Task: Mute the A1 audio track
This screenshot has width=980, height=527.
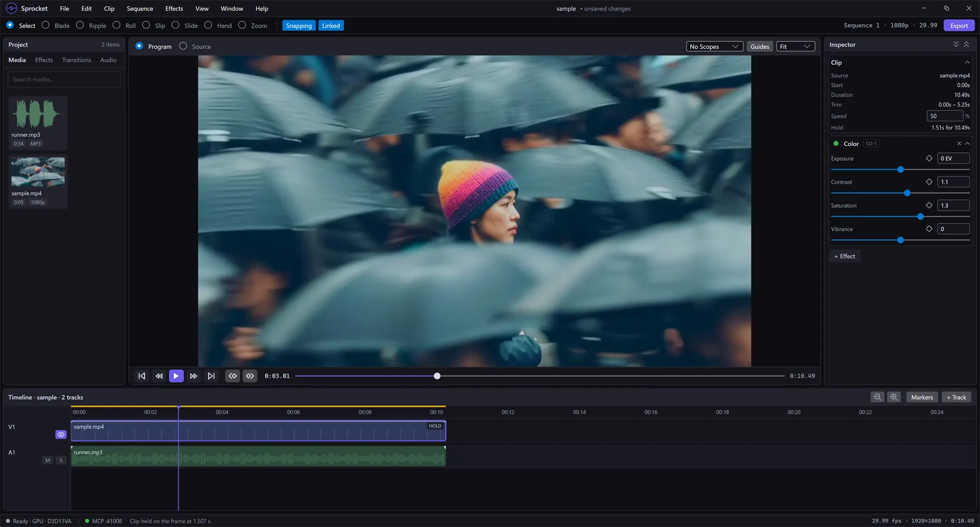Action: coord(48,461)
